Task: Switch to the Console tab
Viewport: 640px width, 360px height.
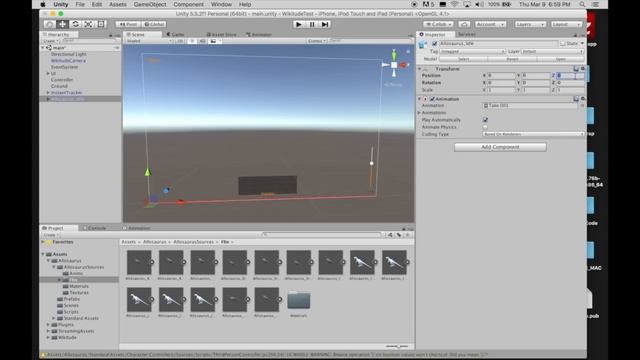Action: 95,228
